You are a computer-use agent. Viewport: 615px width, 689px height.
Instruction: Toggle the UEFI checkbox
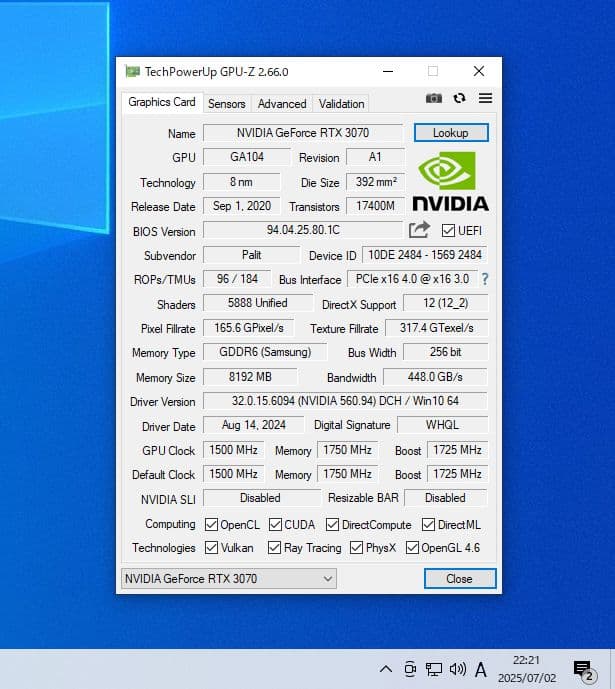[x=448, y=231]
